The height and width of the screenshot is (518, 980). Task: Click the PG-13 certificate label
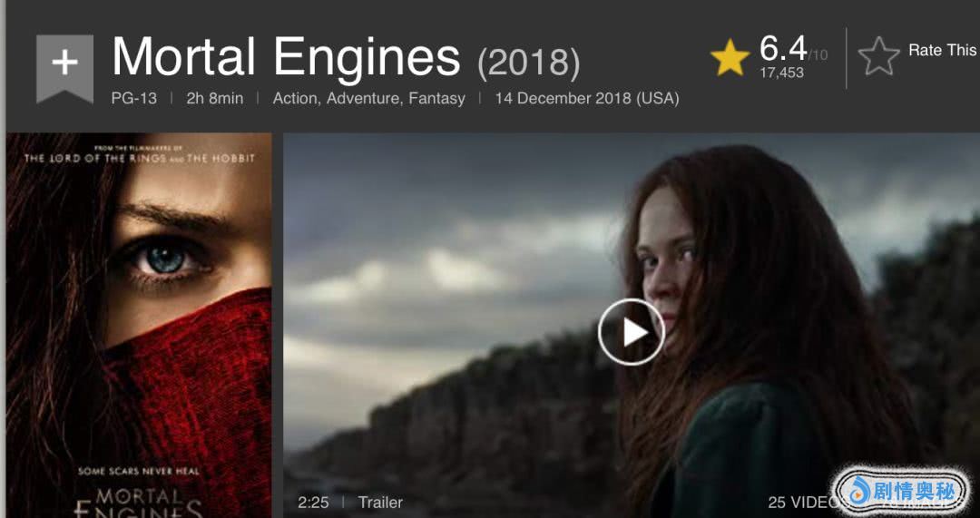tap(133, 99)
